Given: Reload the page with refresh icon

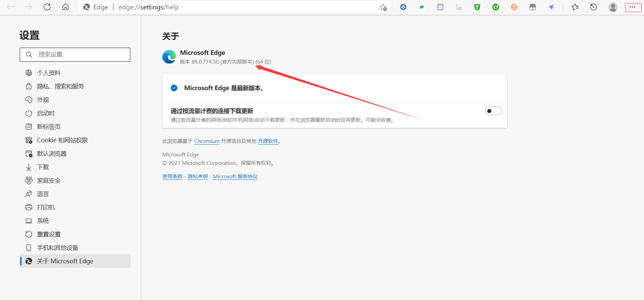Looking at the screenshot, I should (x=47, y=7).
